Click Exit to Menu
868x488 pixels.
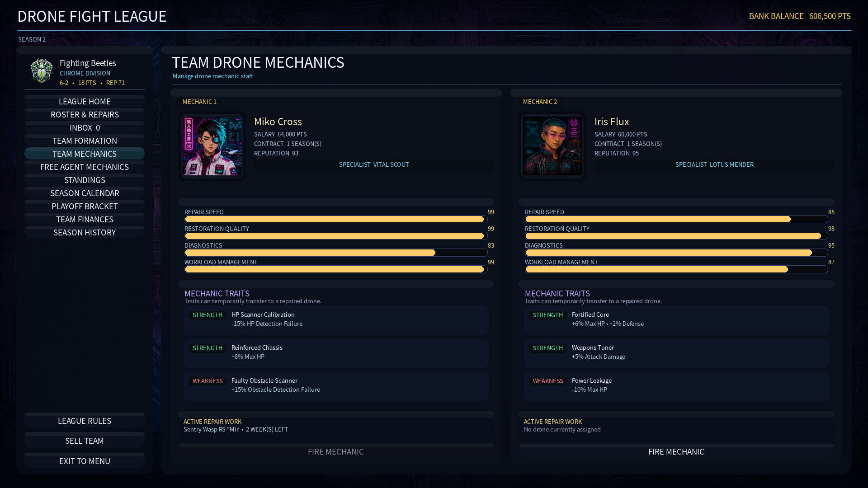coord(85,460)
